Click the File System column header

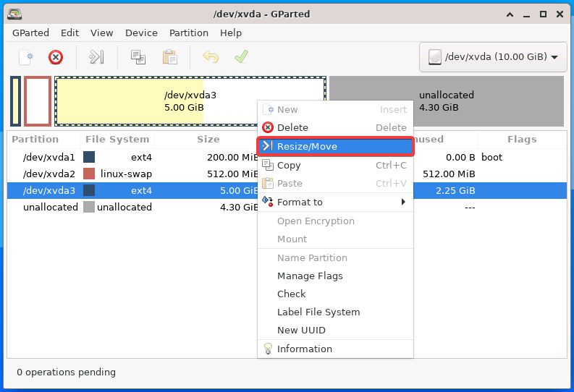pyautogui.click(x=117, y=140)
